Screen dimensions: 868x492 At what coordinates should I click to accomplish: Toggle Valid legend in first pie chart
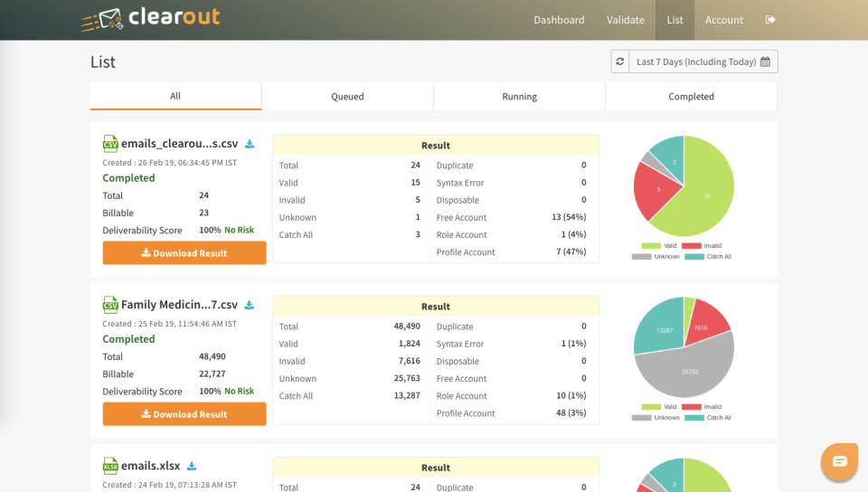pyautogui.click(x=663, y=246)
